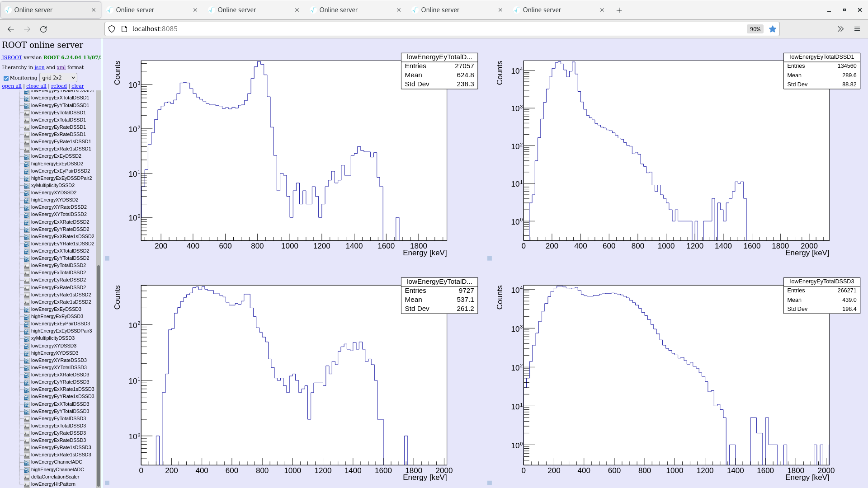
Task: Click the JSROOT link
Action: click(x=12, y=57)
